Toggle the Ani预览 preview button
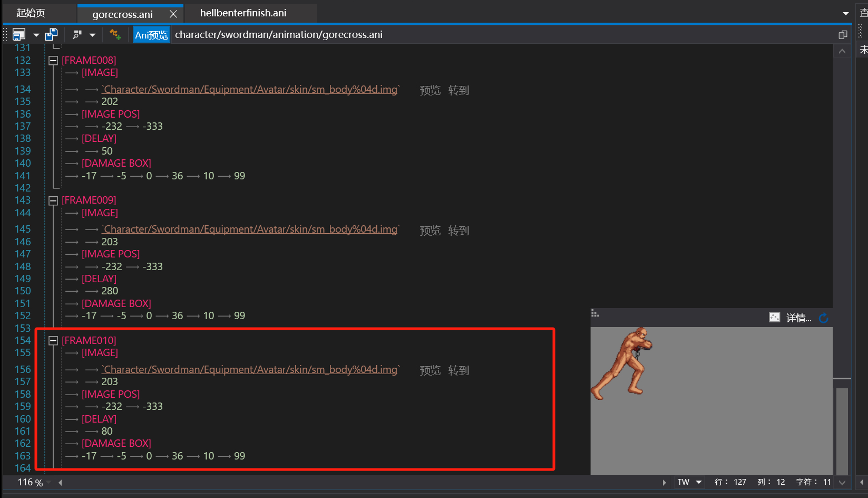 point(151,35)
